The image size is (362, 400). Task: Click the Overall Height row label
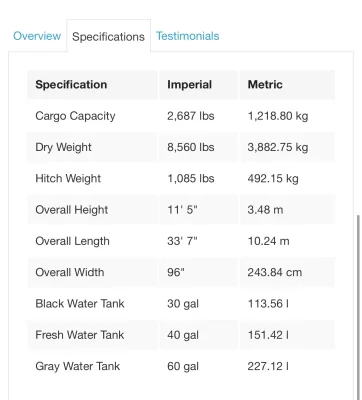pos(72,210)
